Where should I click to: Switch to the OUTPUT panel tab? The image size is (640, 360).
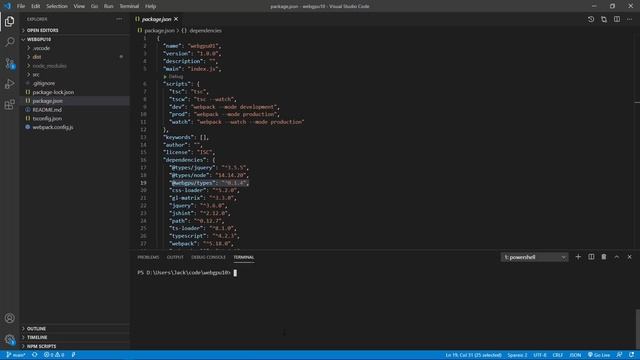(175, 257)
